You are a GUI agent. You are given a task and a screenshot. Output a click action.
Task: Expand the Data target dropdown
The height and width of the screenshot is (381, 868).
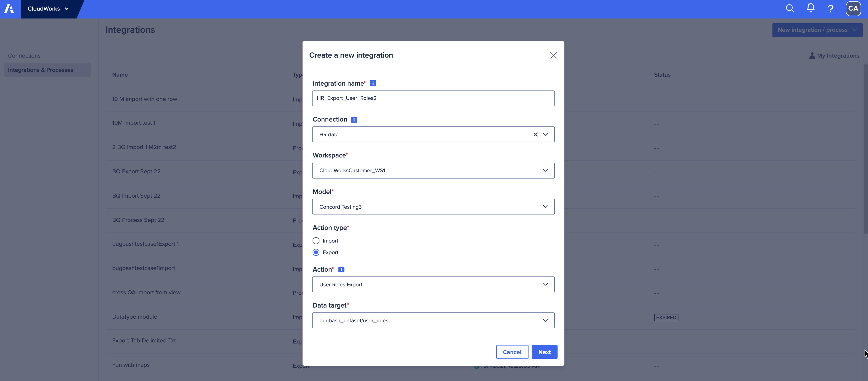click(545, 320)
